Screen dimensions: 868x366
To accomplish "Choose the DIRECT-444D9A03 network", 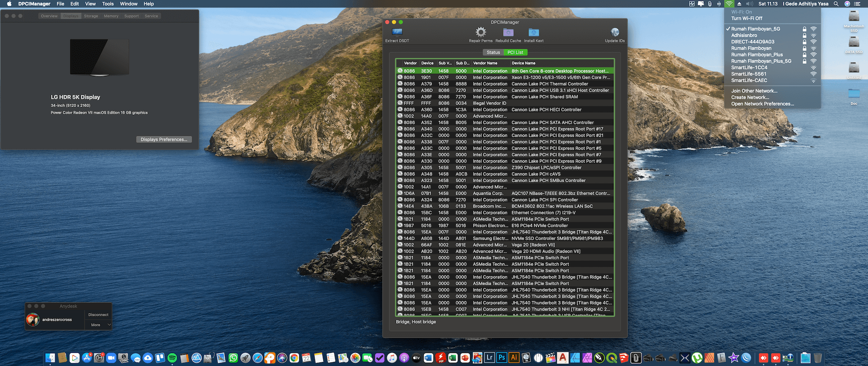I will [773, 42].
